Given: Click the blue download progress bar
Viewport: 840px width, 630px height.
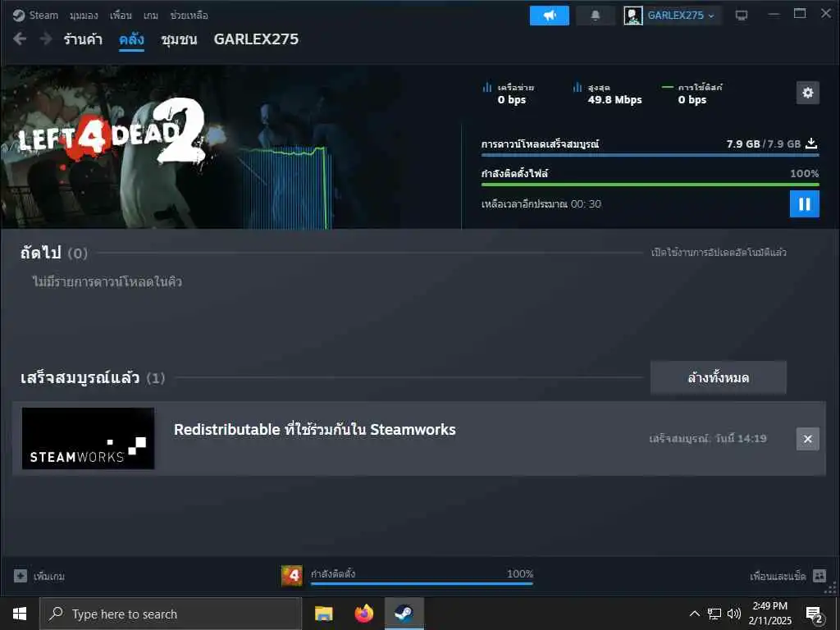Looking at the screenshot, I should tap(650, 155).
